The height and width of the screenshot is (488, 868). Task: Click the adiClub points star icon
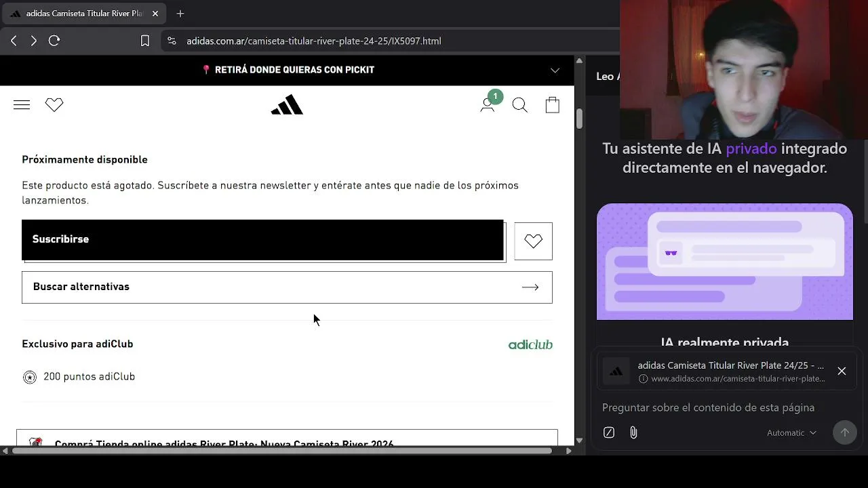(x=30, y=377)
